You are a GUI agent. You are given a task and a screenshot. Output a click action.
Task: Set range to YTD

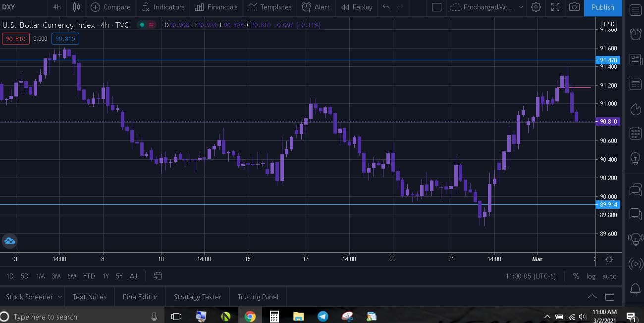click(x=89, y=276)
